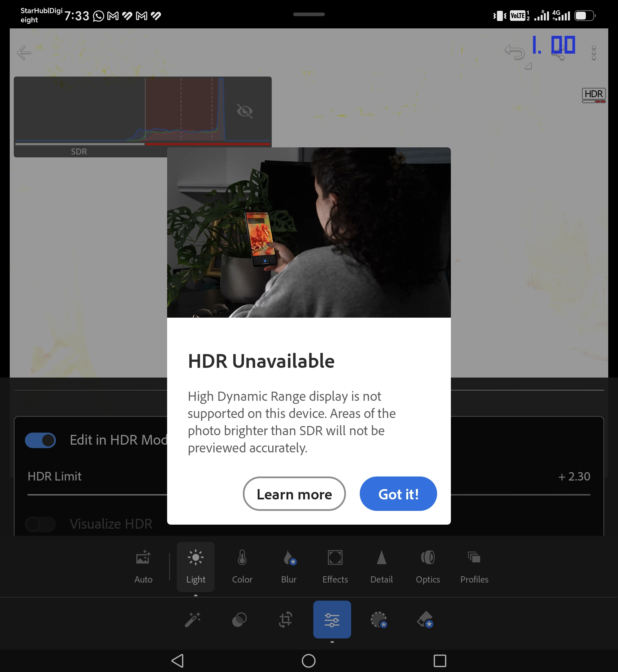Open the Light panel
The width and height of the screenshot is (618, 672).
point(195,566)
